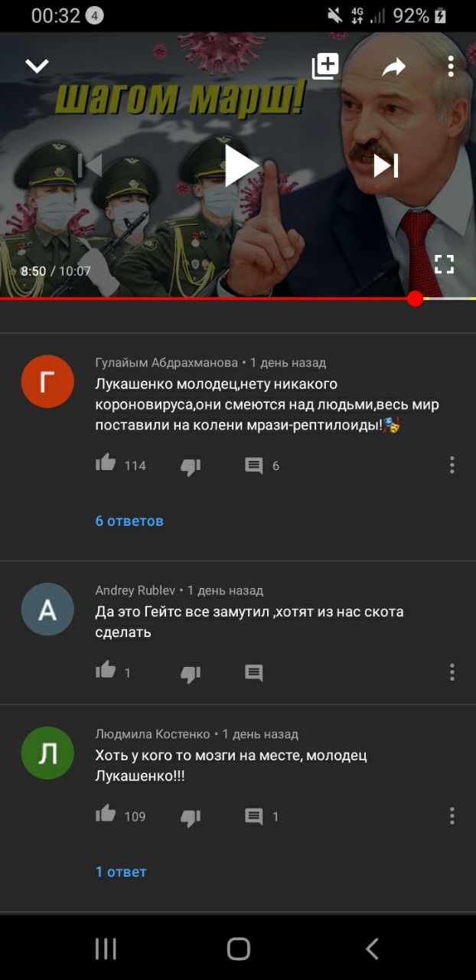This screenshot has width=476, height=980.
Task: Enter fullscreen mode
Action: tap(444, 265)
